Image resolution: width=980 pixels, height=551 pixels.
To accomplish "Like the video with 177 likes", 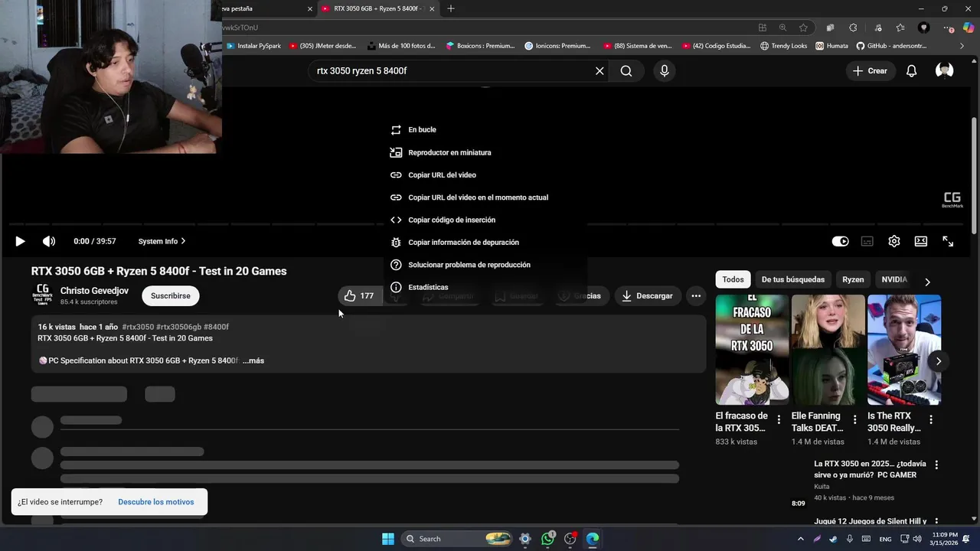I will coord(359,295).
